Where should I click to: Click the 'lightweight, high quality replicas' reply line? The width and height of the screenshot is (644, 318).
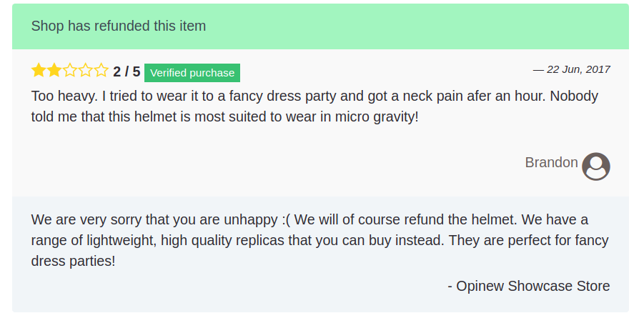click(x=320, y=240)
